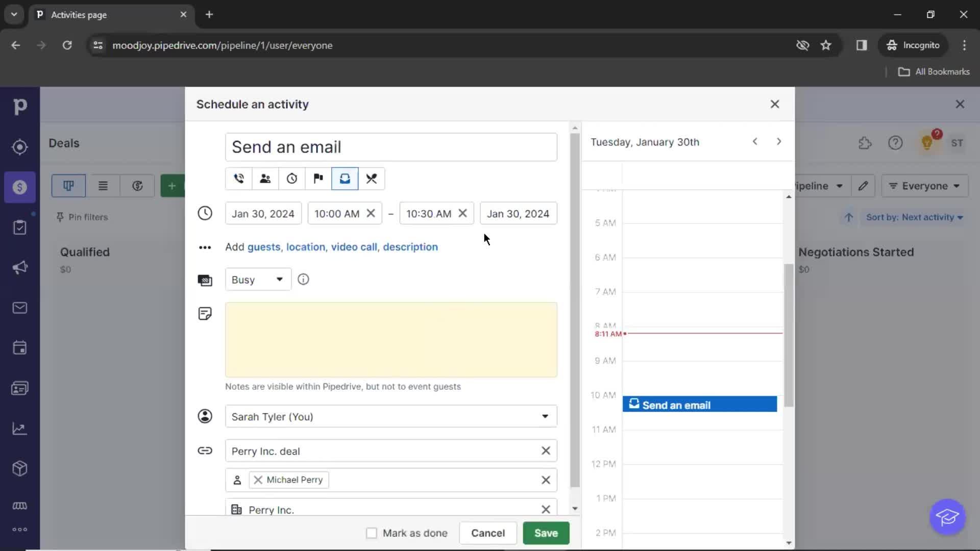Select the Call activity type icon
Viewport: 980px width, 551px height.
point(238,179)
